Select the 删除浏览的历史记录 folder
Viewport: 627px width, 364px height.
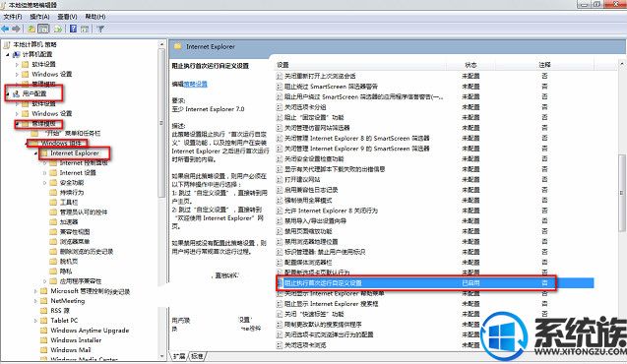(x=87, y=251)
